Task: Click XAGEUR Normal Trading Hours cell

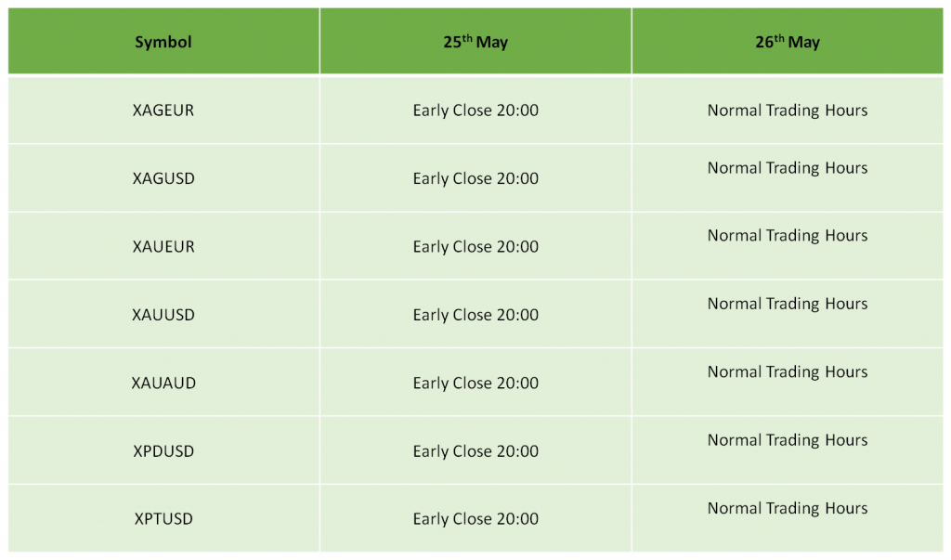Action: point(788,110)
